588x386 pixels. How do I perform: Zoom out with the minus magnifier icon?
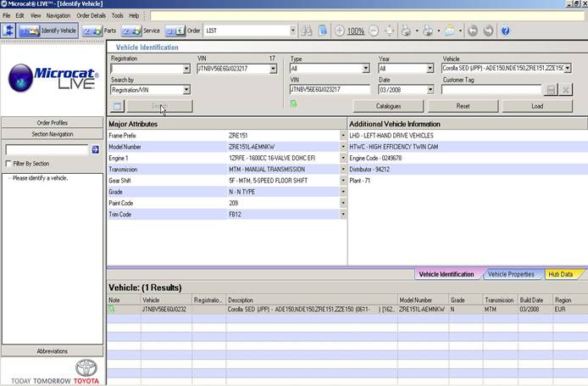pos(374,31)
